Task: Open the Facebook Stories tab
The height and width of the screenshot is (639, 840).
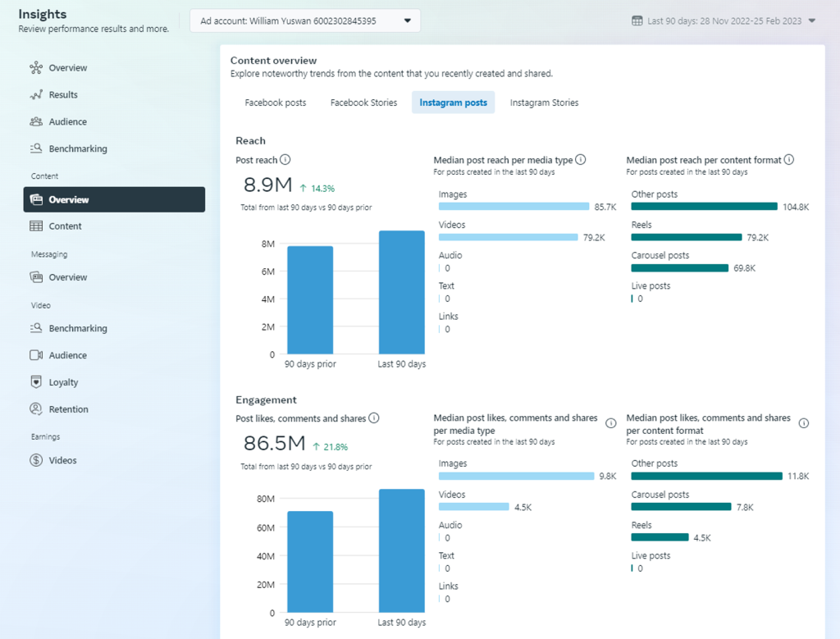Action: (363, 103)
